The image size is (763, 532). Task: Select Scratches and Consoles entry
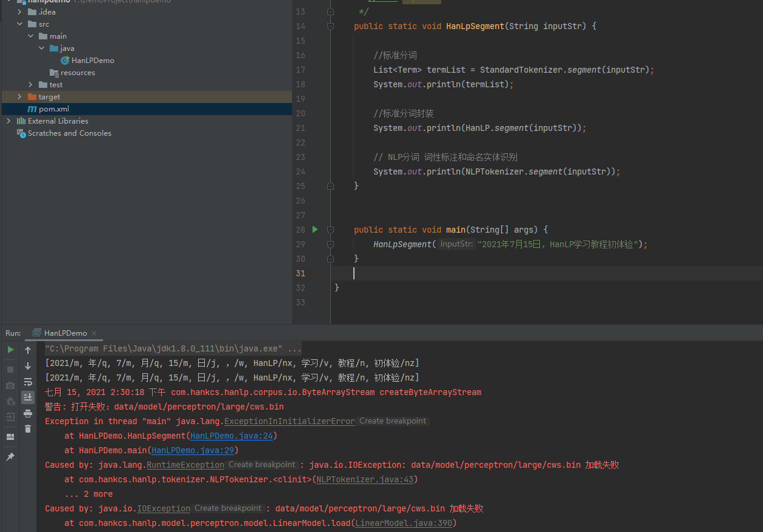tap(70, 133)
